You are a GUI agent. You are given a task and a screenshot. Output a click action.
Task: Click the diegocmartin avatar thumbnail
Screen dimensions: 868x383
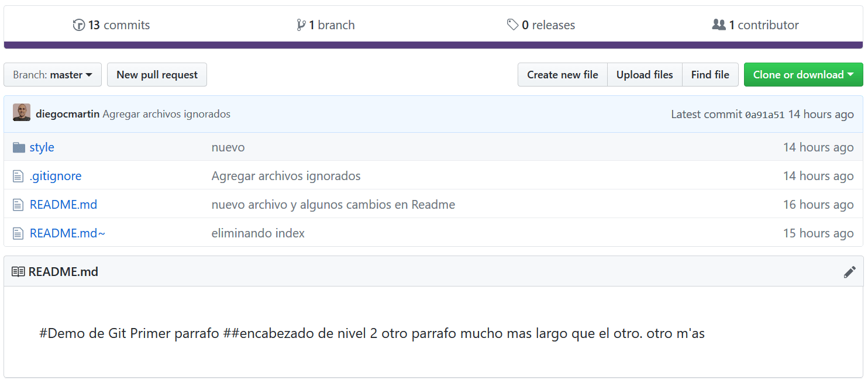(x=22, y=112)
